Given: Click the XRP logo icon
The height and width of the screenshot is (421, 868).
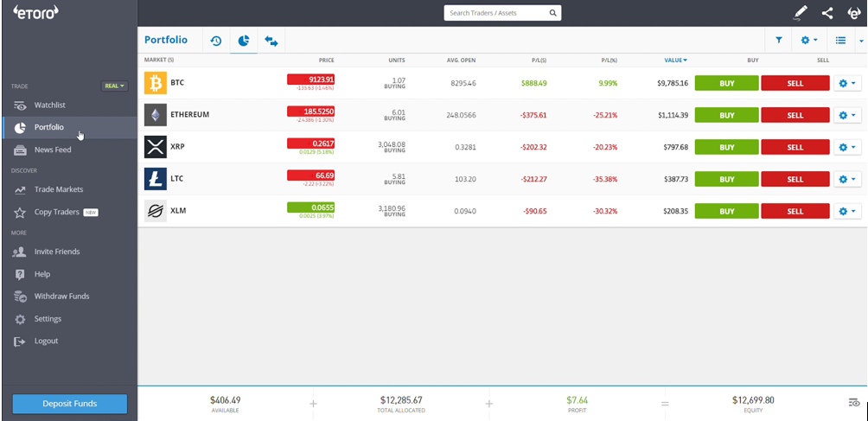Looking at the screenshot, I should click(156, 147).
